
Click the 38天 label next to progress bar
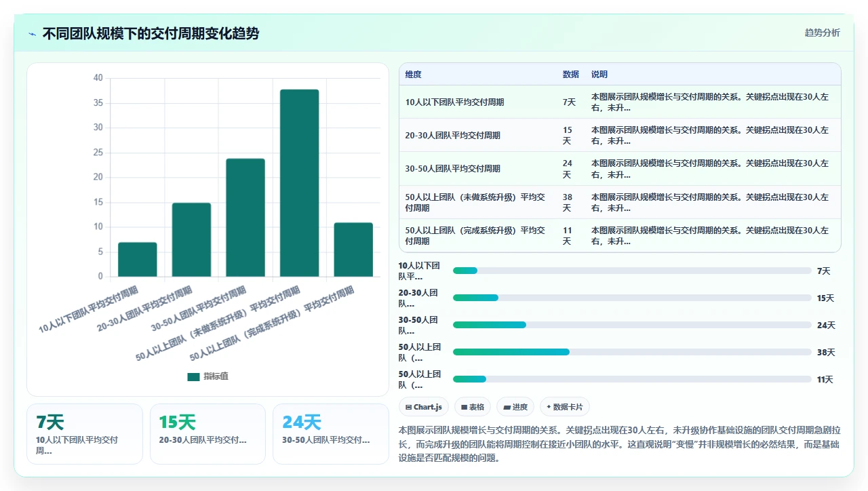pyautogui.click(x=826, y=353)
